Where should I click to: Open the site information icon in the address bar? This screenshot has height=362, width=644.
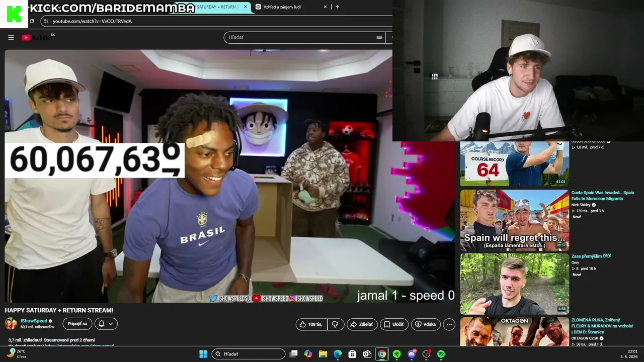tap(46, 21)
